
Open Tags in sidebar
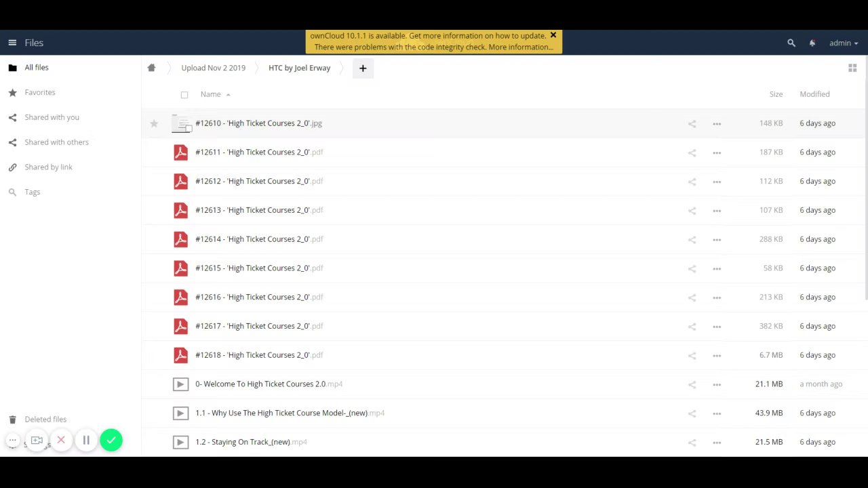click(x=32, y=192)
